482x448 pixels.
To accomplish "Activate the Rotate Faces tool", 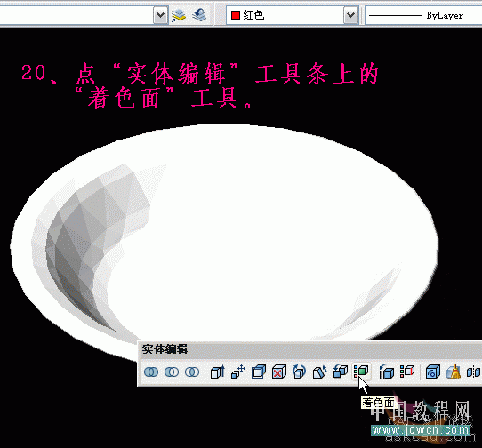I will click(300, 372).
